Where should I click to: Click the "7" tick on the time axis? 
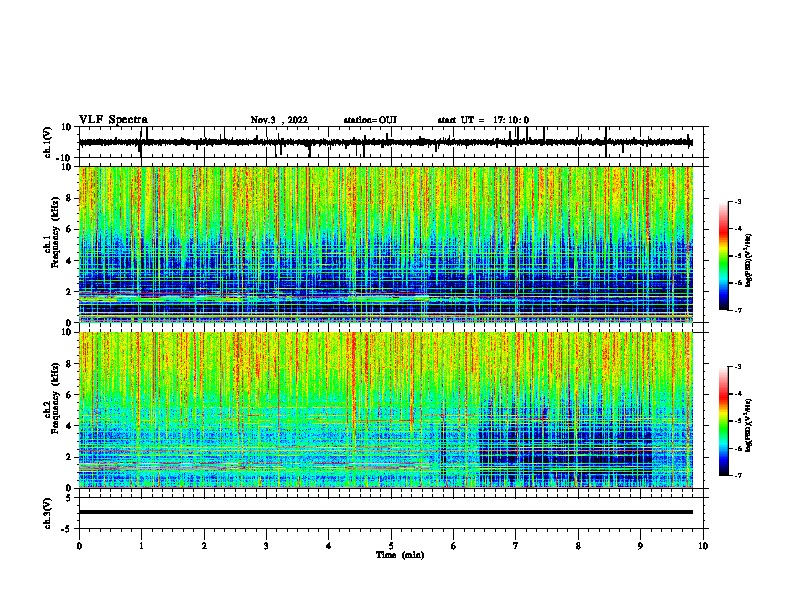click(x=516, y=546)
